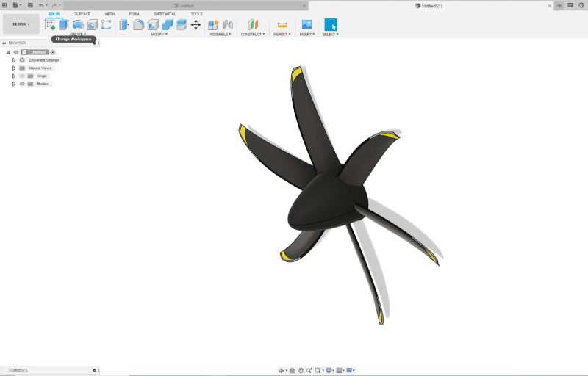Click the activate radio button beside Untitled component

[x=53, y=52]
